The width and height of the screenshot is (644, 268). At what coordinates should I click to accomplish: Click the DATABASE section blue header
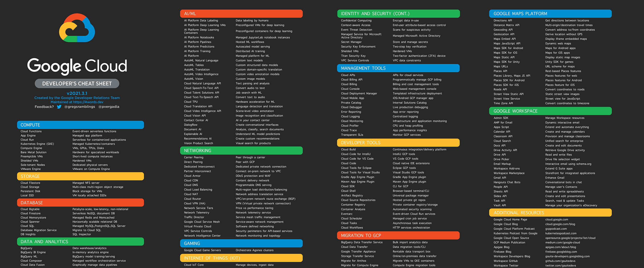click(81, 202)
